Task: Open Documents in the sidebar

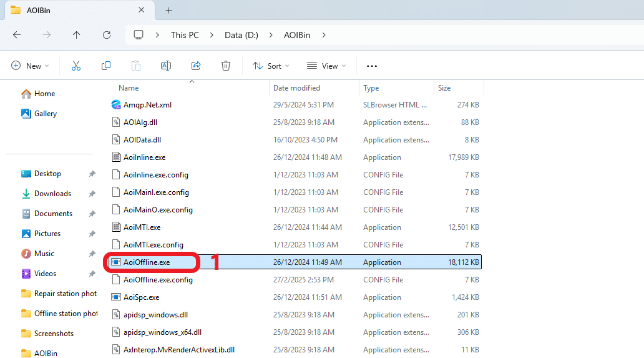Action: (54, 214)
